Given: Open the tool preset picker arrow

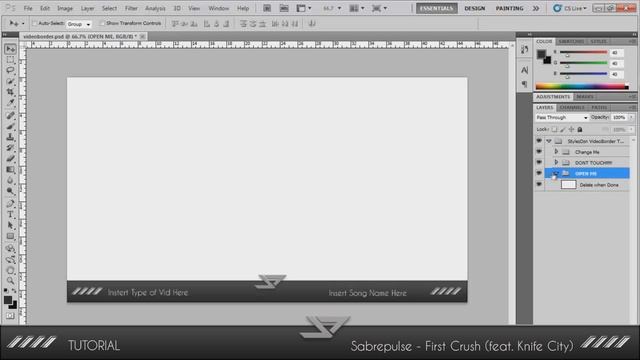Looking at the screenshot, I should click(23, 24).
